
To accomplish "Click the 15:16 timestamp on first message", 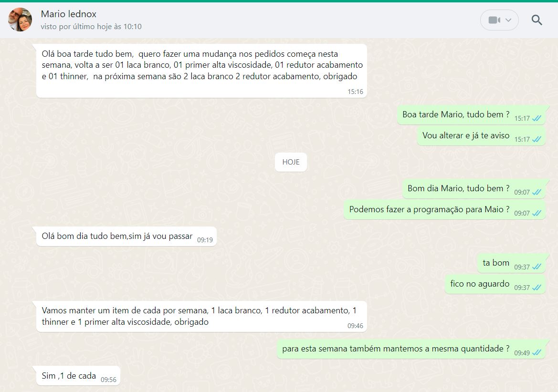I will (x=355, y=92).
